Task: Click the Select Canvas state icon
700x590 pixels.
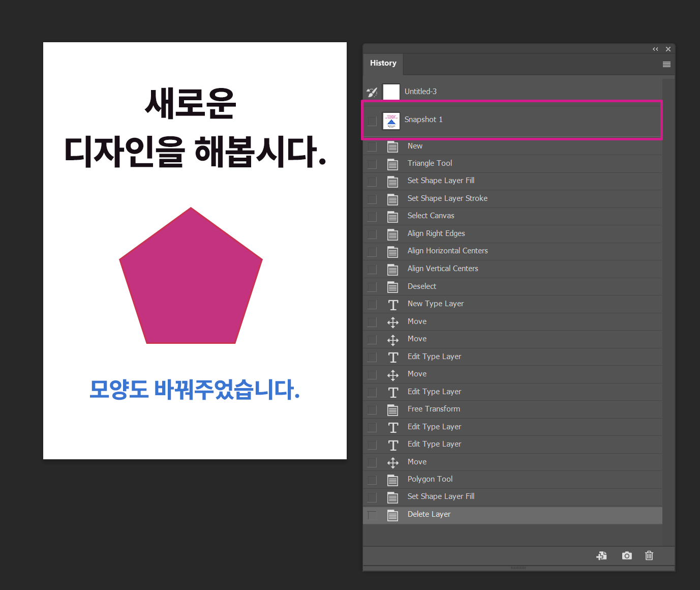Action: point(392,216)
